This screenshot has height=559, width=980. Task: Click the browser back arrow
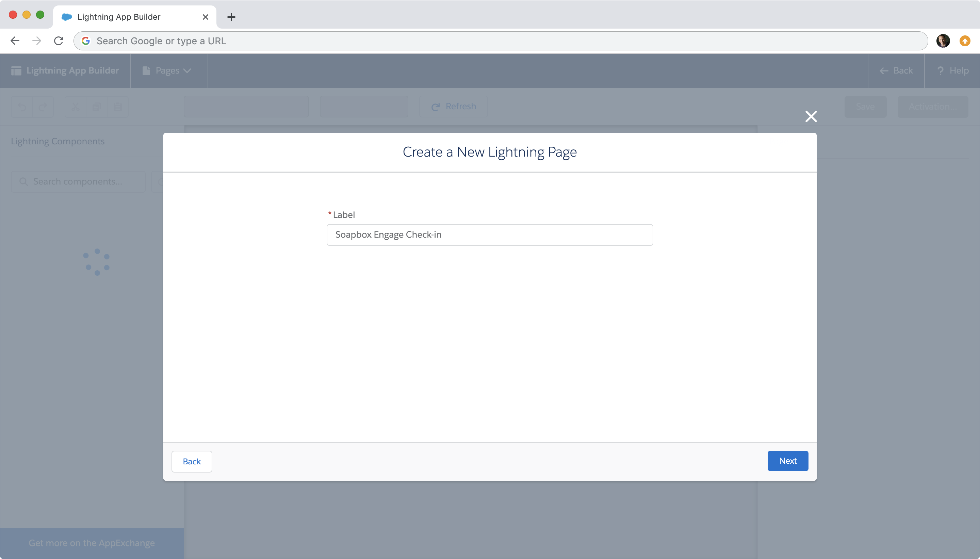tap(15, 41)
